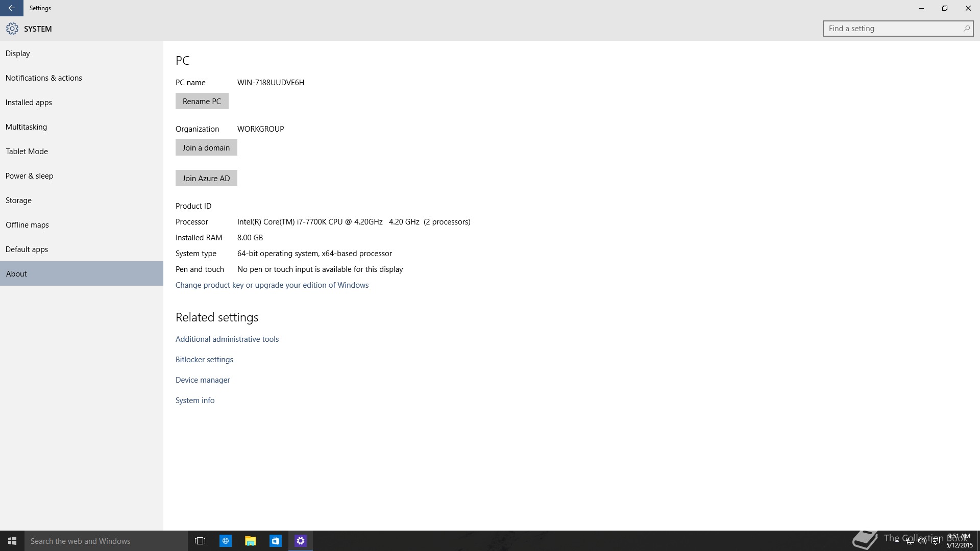Click the Product ID label
This screenshot has width=980, height=551.
coord(193,206)
